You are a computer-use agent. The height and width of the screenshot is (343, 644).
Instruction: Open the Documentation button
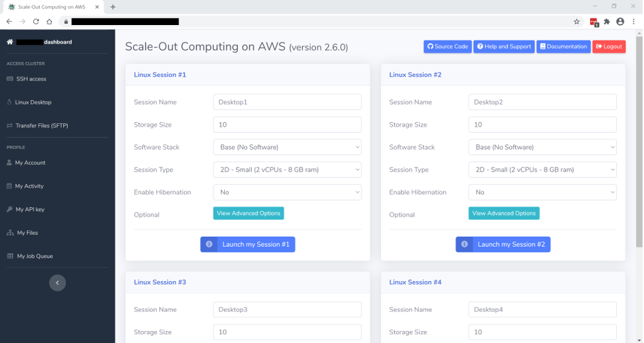564,46
